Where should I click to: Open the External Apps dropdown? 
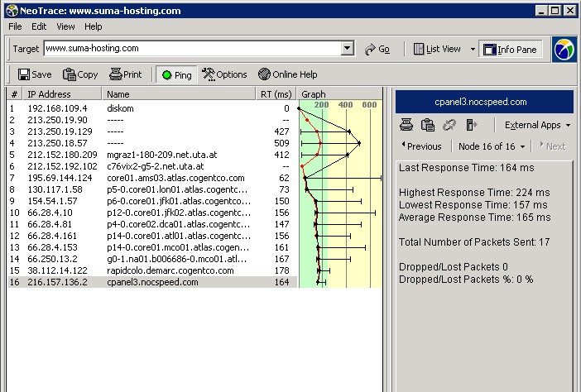(x=537, y=125)
